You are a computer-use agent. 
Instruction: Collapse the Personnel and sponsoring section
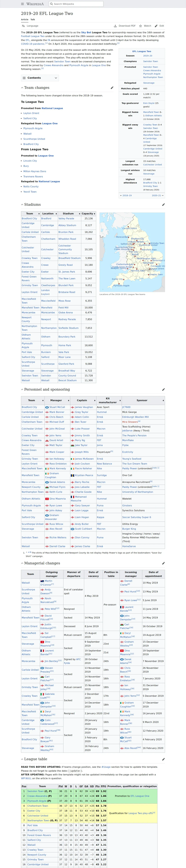pos(22,390)
